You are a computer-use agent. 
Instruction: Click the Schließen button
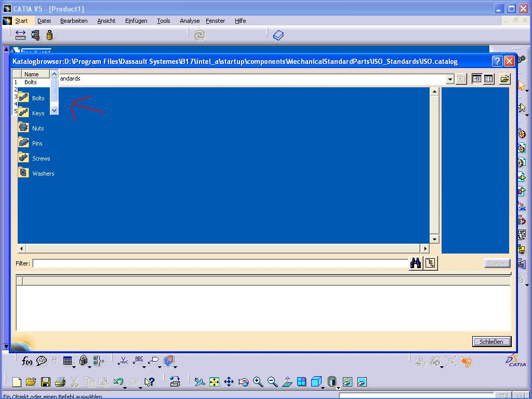[x=491, y=342]
